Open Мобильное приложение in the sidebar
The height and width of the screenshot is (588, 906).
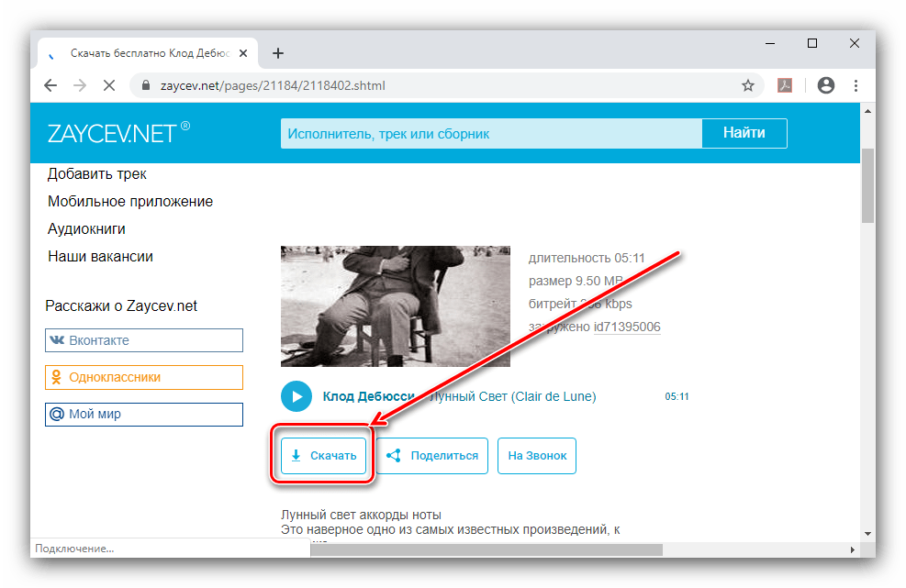point(130,202)
